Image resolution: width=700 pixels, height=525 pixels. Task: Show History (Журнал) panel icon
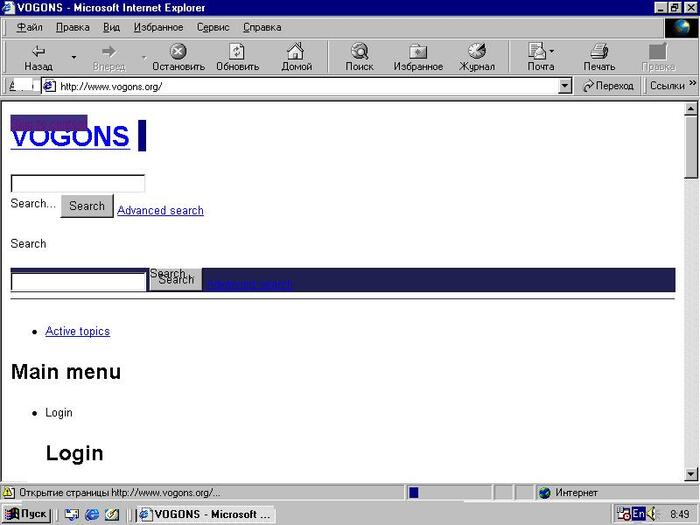[477, 51]
